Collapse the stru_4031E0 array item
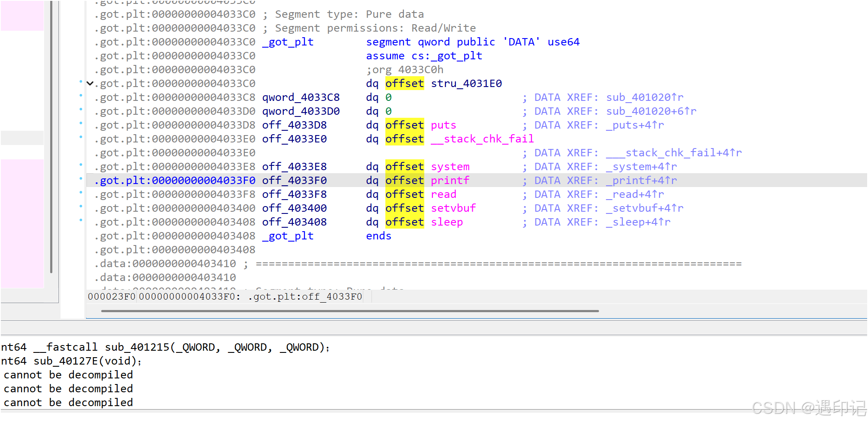This screenshot has width=868, height=423. click(90, 83)
